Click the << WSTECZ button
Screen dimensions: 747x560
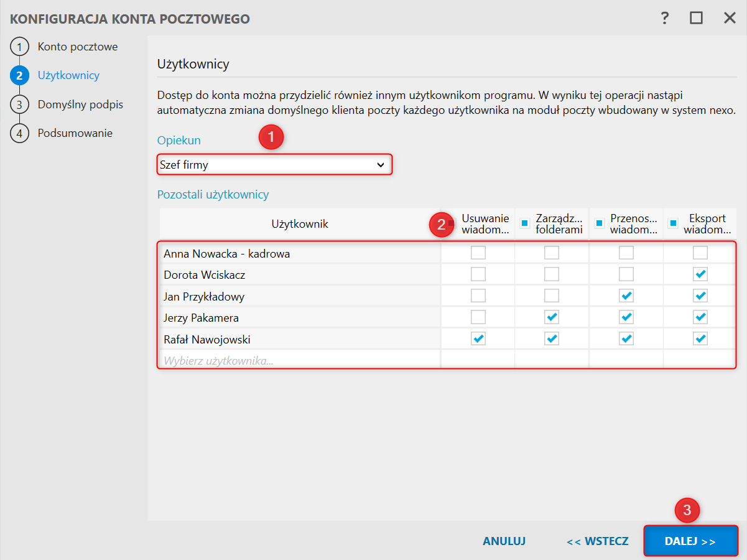(597, 541)
